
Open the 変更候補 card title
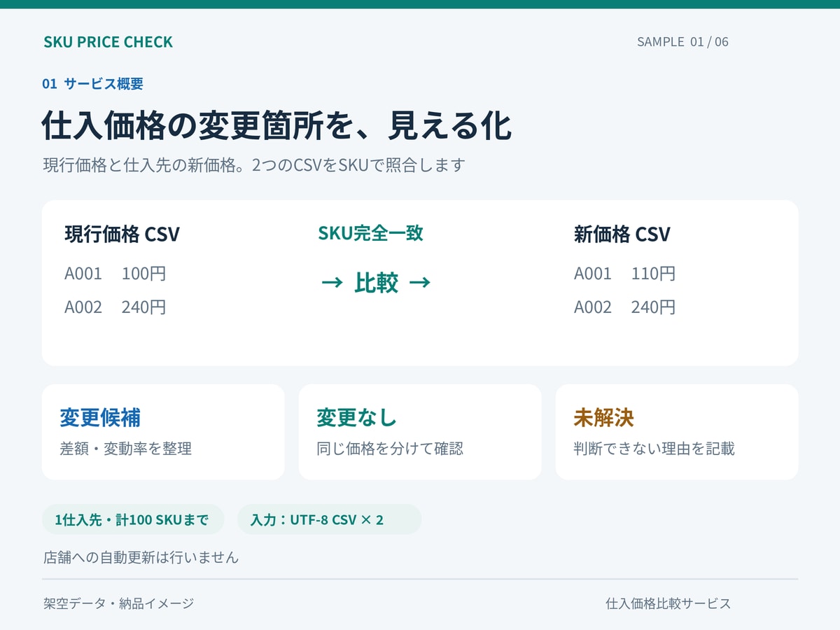coord(100,418)
